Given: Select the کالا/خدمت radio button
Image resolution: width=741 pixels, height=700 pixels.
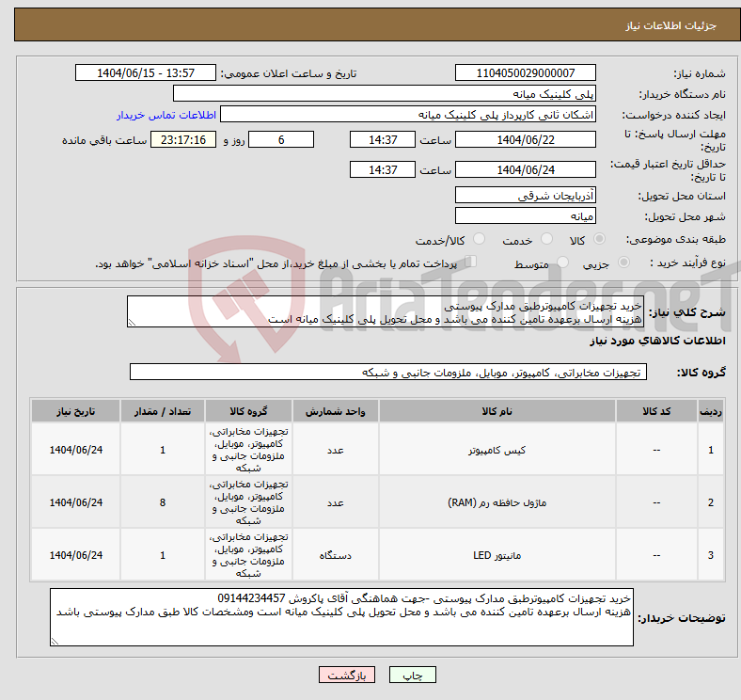Looking at the screenshot, I should [x=479, y=239].
